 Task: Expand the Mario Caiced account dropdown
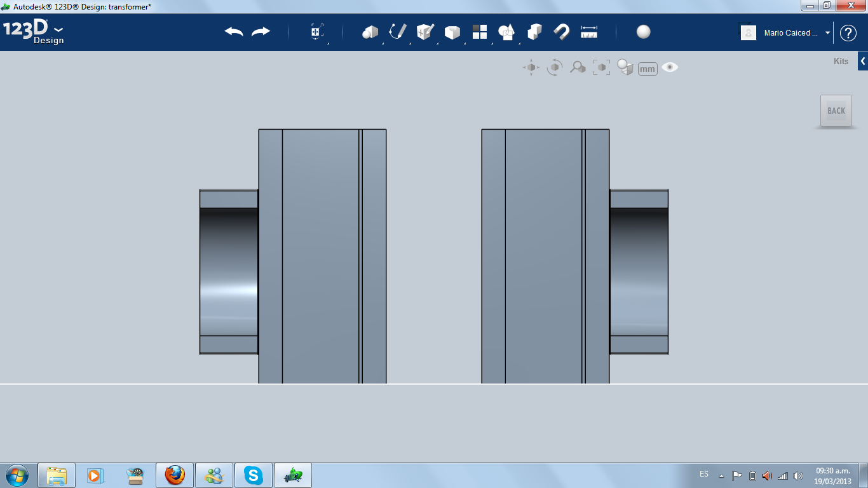pyautogui.click(x=827, y=33)
